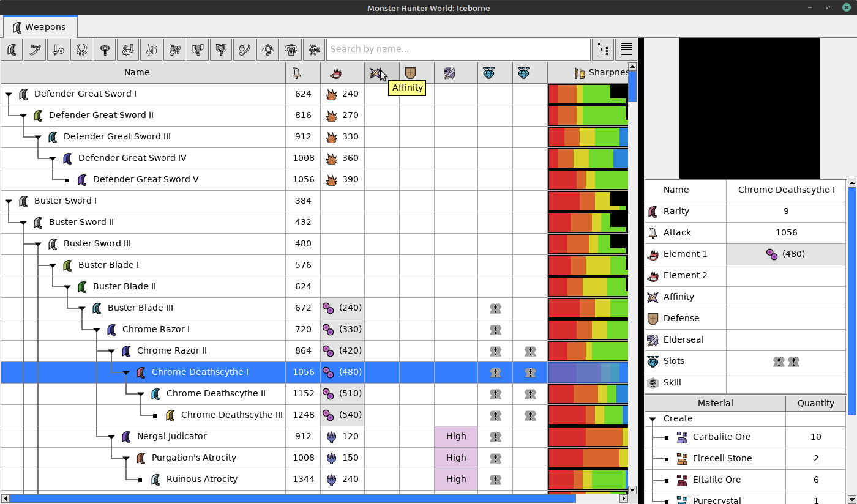Click the Rarity row in details
The image size is (857, 504).
[x=745, y=211]
